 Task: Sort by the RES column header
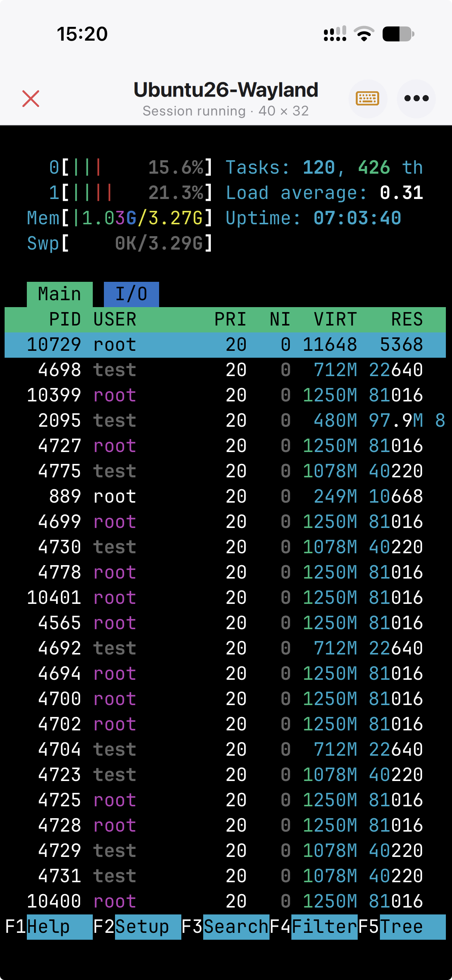pos(407,319)
